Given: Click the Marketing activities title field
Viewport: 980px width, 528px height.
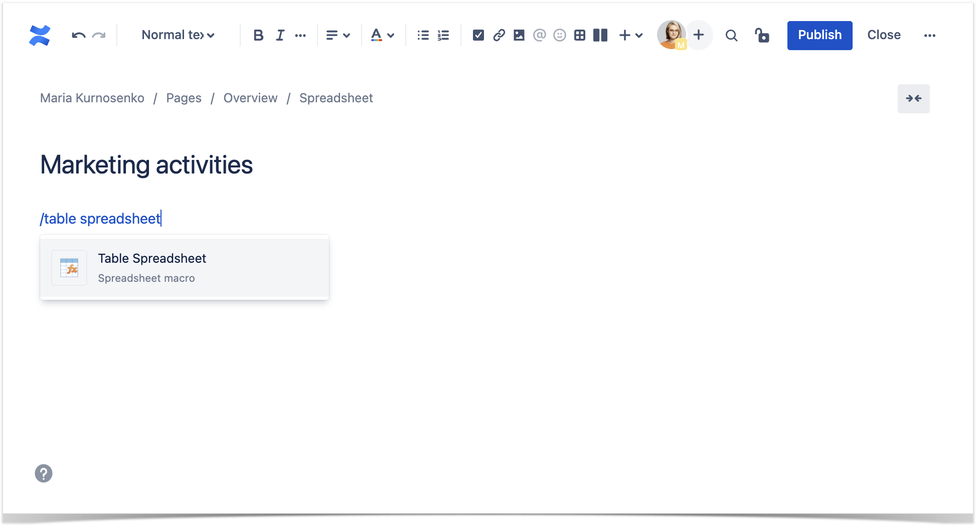Looking at the screenshot, I should pos(146,165).
